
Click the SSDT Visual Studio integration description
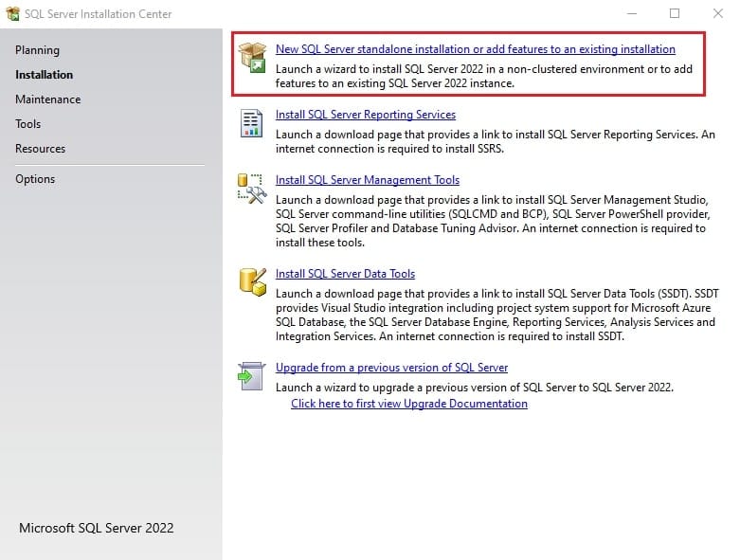pyautogui.click(x=496, y=316)
